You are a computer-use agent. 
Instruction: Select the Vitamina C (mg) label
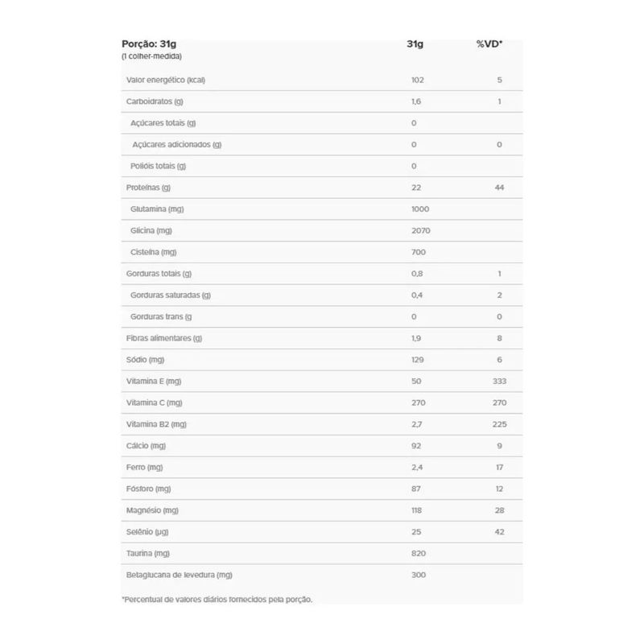point(154,403)
